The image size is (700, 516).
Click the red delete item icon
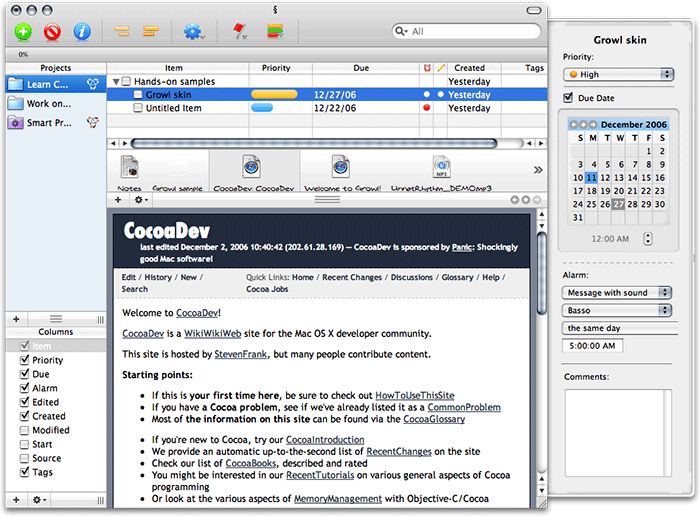click(x=52, y=32)
